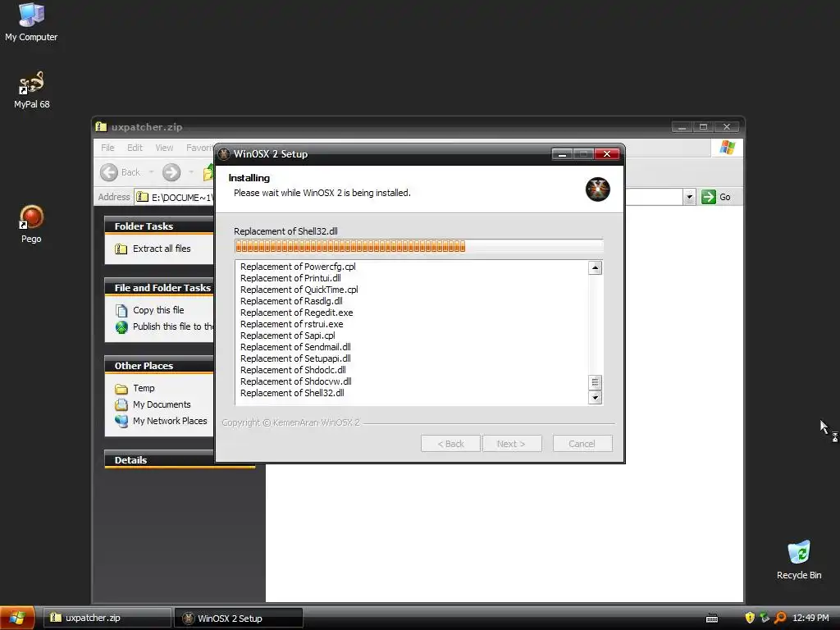Select 'Replacement of Regedit.exe' log line
This screenshot has height=630, width=840.
(x=296, y=313)
